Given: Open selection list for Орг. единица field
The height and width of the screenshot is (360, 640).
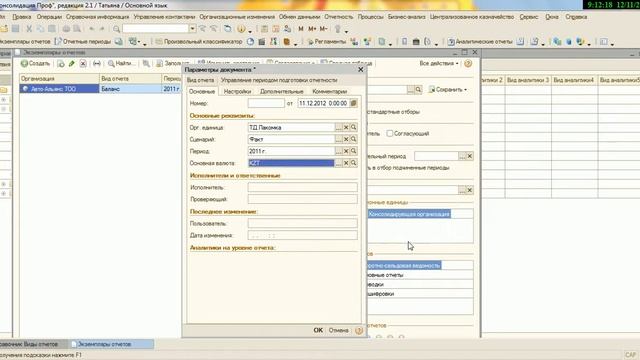Looking at the screenshot, I should click(338, 127).
